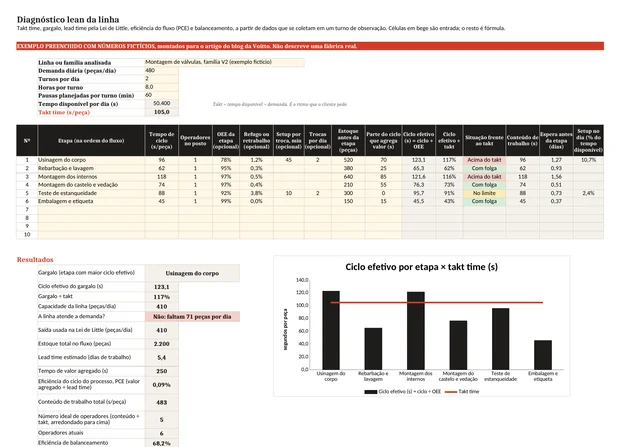Click the 'Montagem dos internos' bar in chart
The height and width of the screenshot is (447, 620).
coord(416,331)
